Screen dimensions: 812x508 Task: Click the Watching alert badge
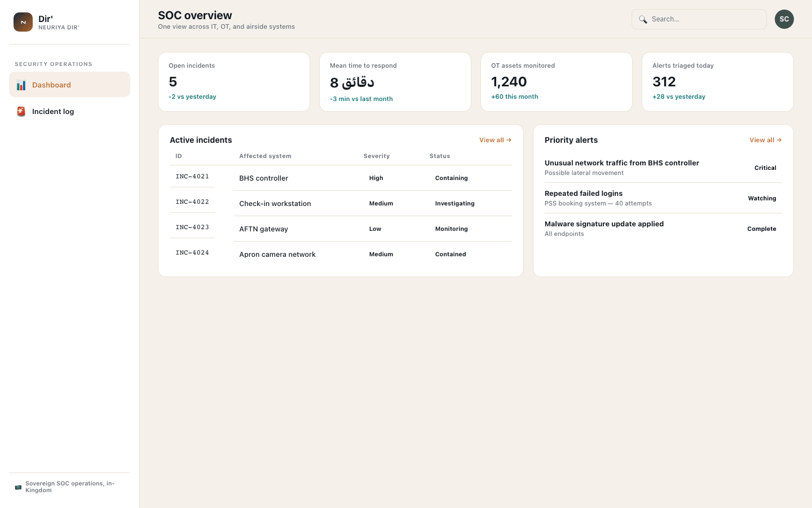762,199
